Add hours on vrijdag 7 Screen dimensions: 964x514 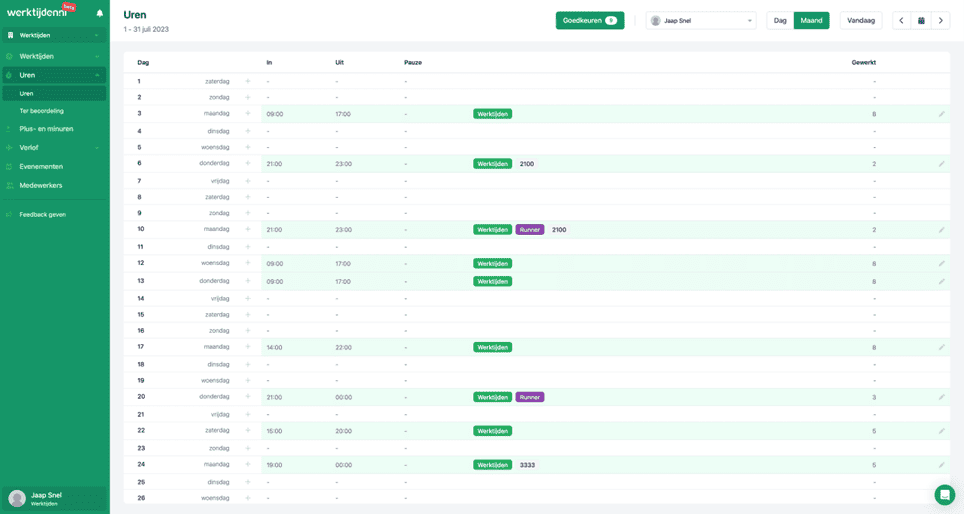[248, 181]
